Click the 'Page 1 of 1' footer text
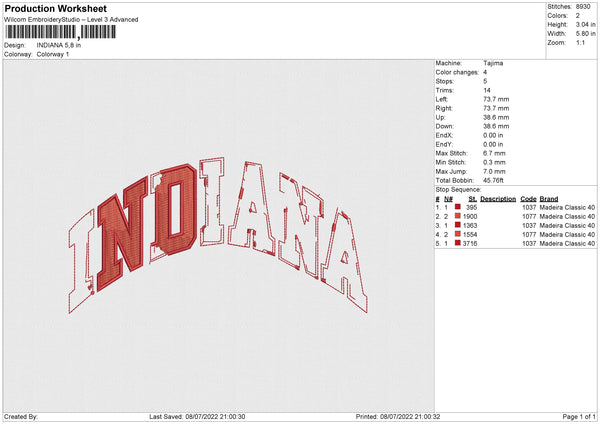 pyautogui.click(x=579, y=417)
